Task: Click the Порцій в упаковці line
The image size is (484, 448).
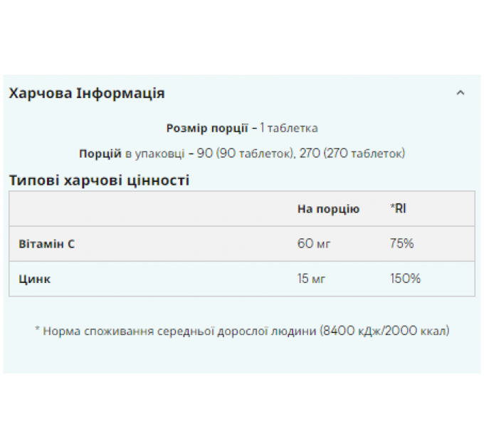Action: click(x=242, y=153)
